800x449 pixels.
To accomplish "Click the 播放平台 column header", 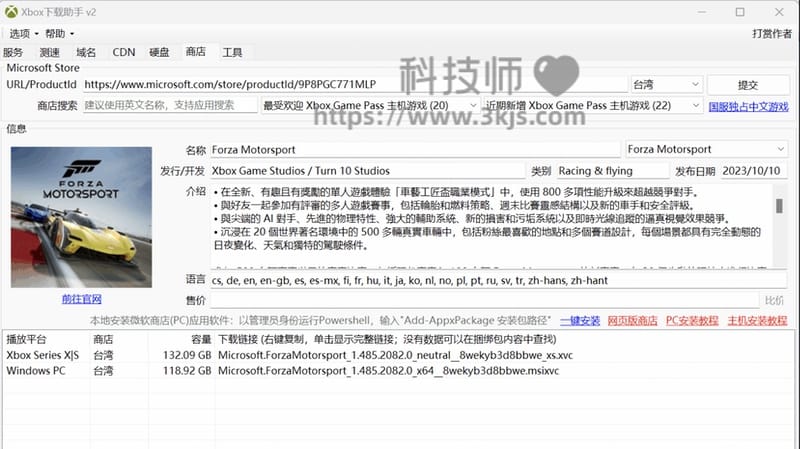I will point(46,339).
